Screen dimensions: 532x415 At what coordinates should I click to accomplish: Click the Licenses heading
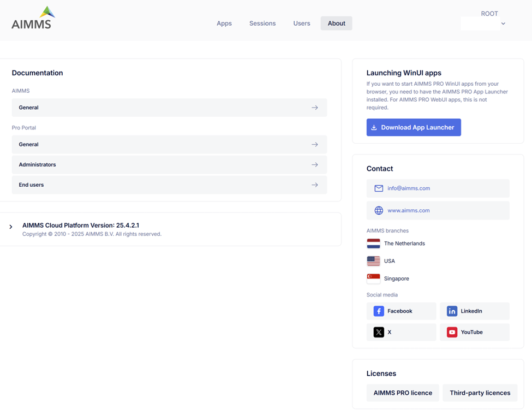pos(381,373)
